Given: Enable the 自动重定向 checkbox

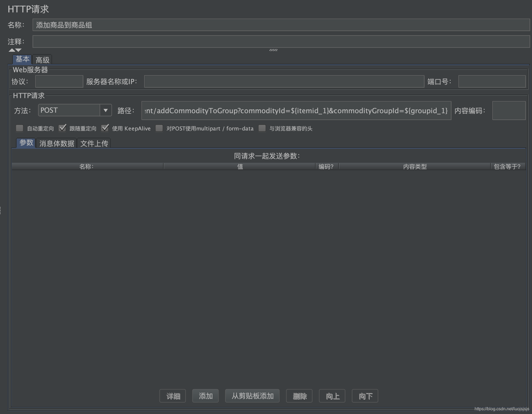Looking at the screenshot, I should click(20, 128).
